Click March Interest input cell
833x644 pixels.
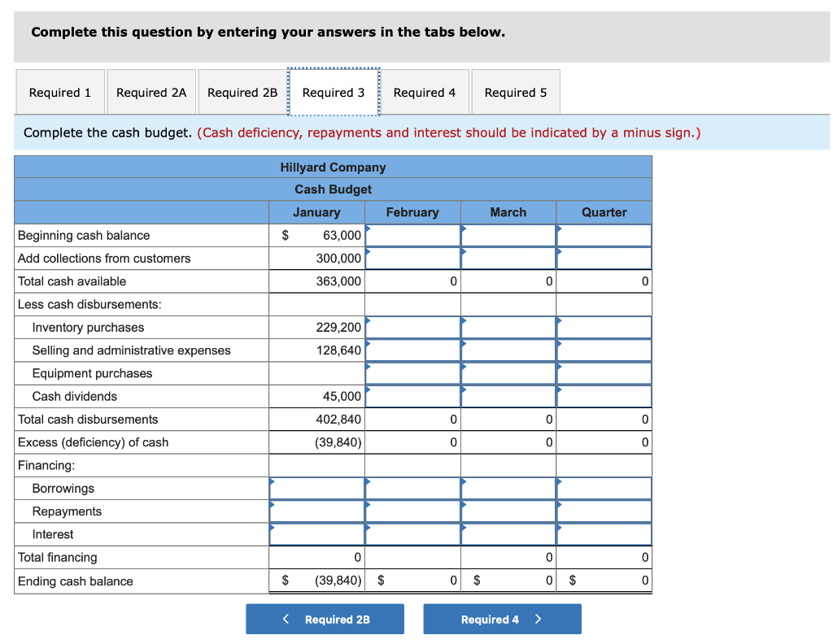coord(508,533)
